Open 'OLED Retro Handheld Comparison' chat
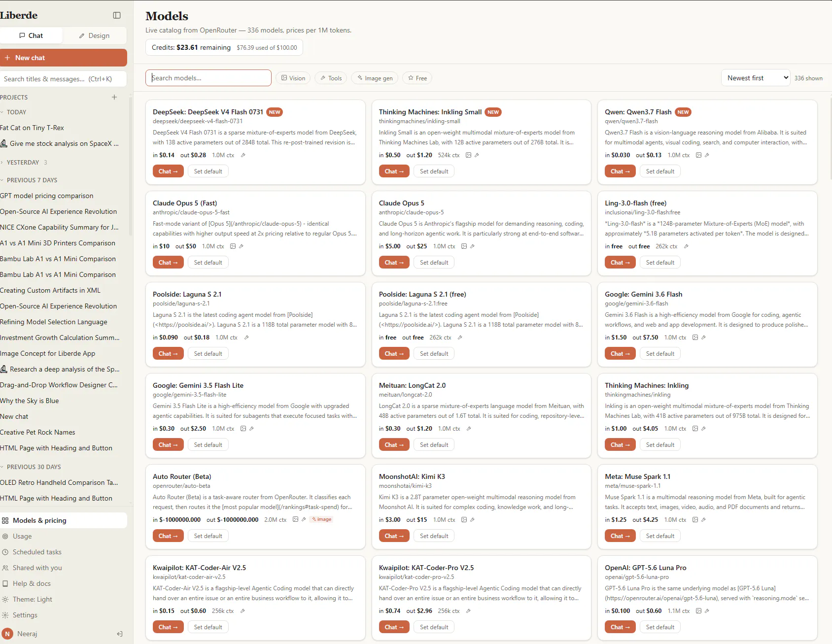This screenshot has width=832, height=644. click(63, 482)
